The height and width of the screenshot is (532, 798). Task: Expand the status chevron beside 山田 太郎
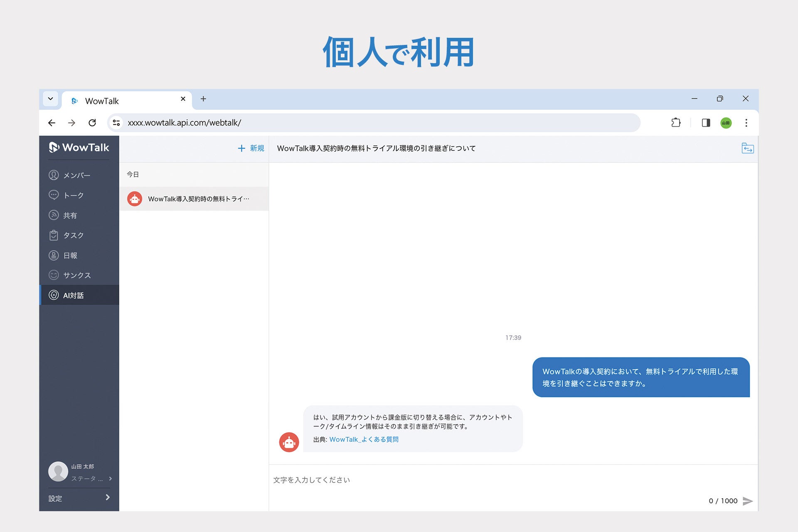[110, 478]
